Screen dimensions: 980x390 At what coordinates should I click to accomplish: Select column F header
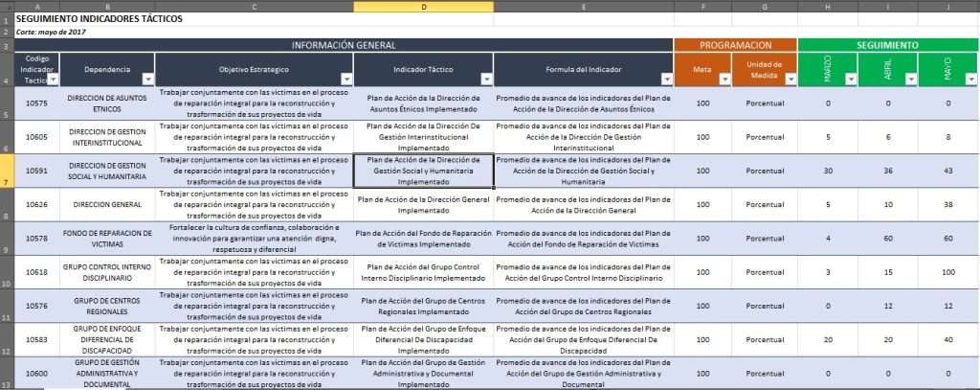click(702, 7)
